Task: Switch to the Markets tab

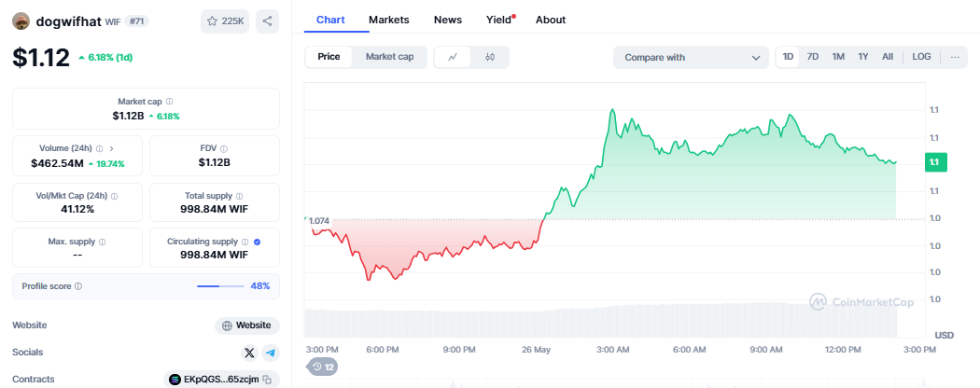Action: point(389,20)
